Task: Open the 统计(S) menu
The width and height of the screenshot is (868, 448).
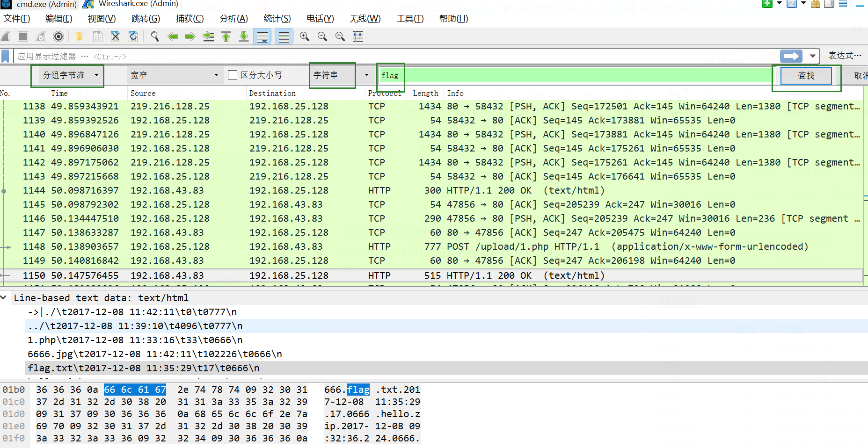Action: (x=277, y=19)
